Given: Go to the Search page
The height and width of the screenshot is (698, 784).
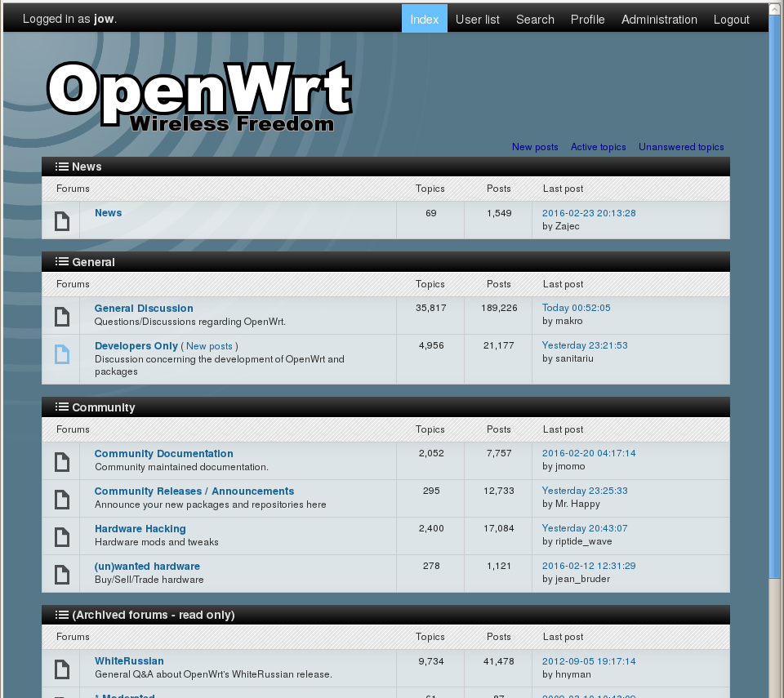Looking at the screenshot, I should tap(535, 20).
